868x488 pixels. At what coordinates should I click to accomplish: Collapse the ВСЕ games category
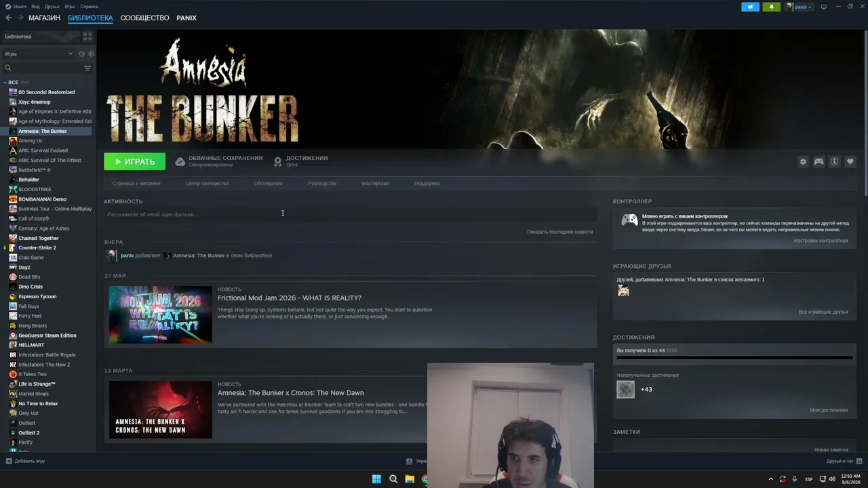click(5, 82)
